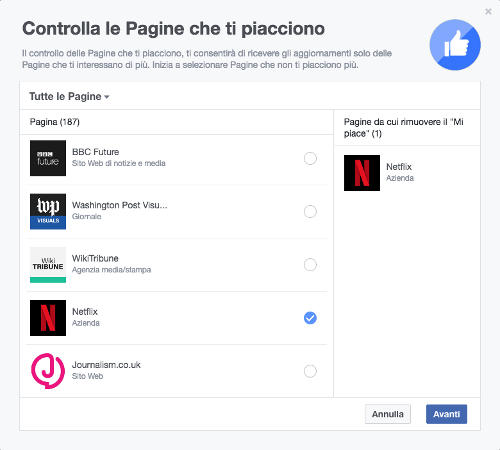Click the Tutte le Pagine dropdown arrow
Screen dimensions: 500x450
(107, 97)
